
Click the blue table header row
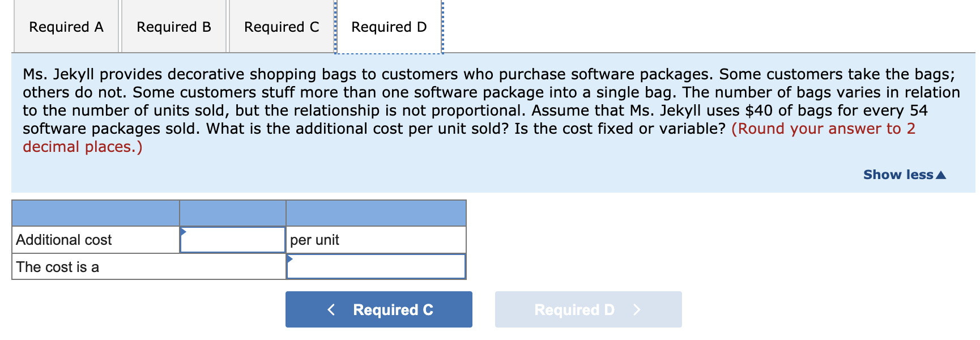coord(238,213)
